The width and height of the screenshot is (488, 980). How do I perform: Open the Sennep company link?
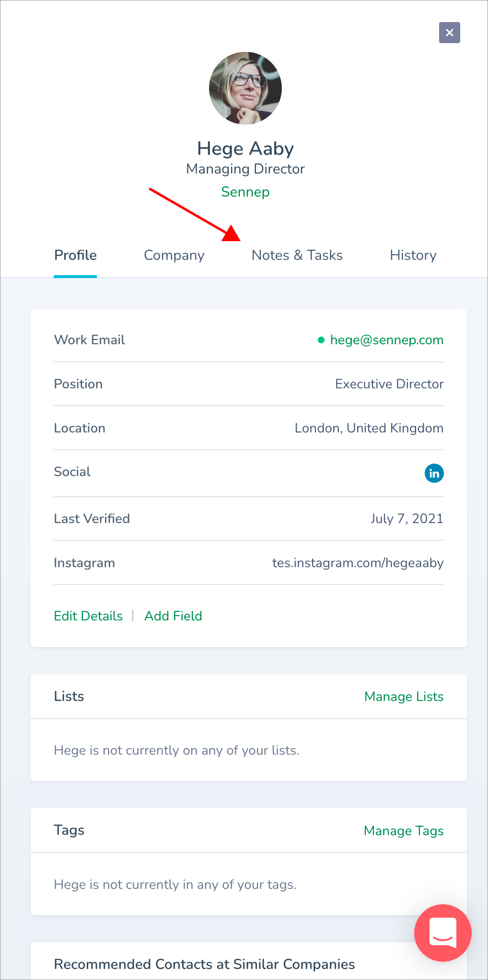pyautogui.click(x=245, y=192)
